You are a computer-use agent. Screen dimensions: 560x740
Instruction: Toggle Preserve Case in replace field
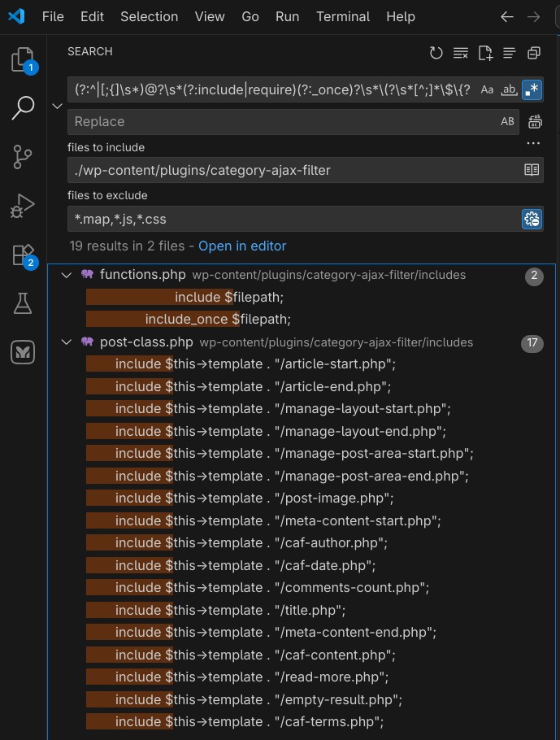pos(507,122)
